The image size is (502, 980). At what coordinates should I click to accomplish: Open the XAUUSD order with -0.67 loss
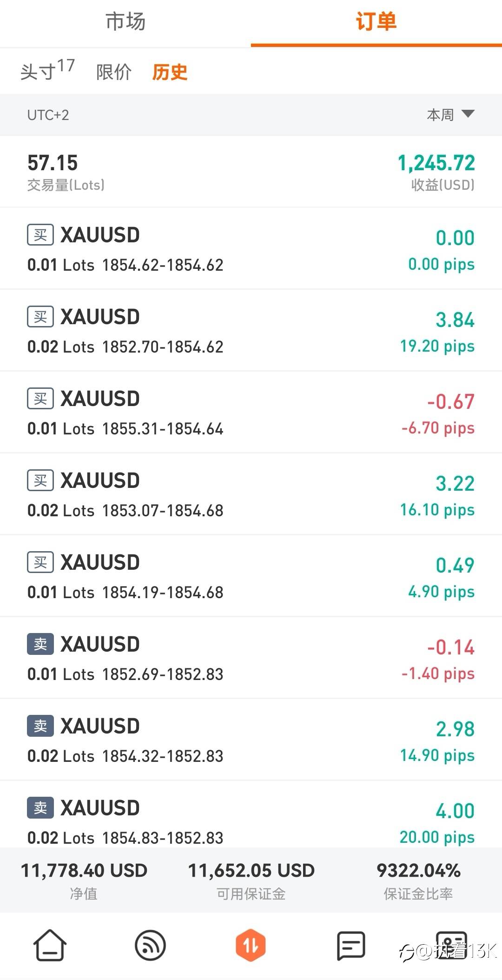pos(251,412)
